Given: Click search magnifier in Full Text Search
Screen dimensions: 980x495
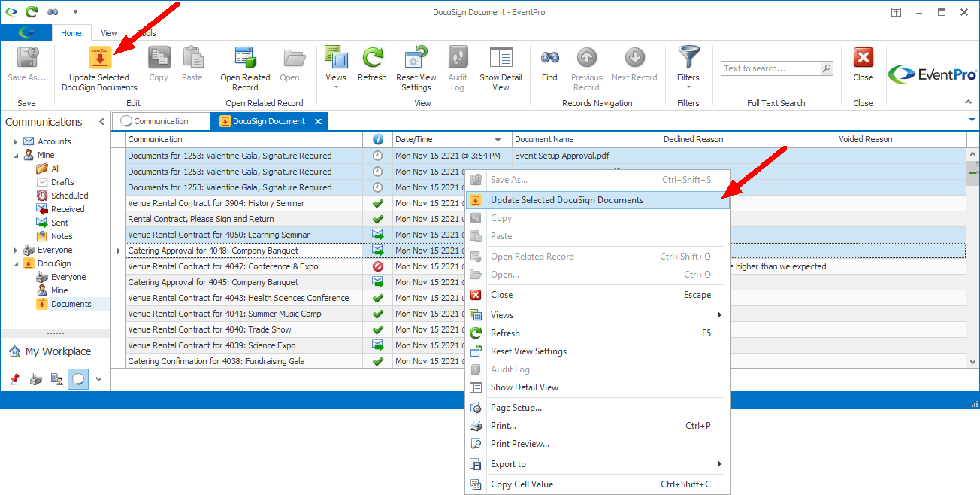Looking at the screenshot, I should coord(827,68).
